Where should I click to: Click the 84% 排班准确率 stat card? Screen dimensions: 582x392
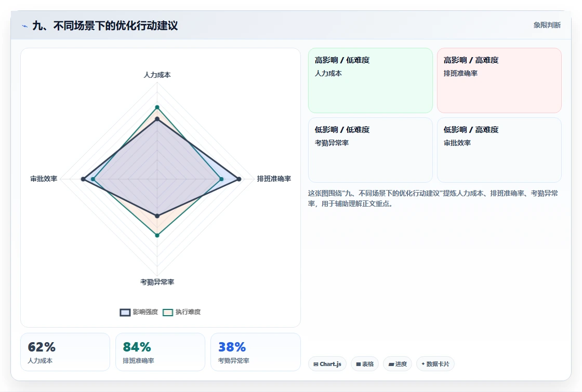click(x=161, y=352)
